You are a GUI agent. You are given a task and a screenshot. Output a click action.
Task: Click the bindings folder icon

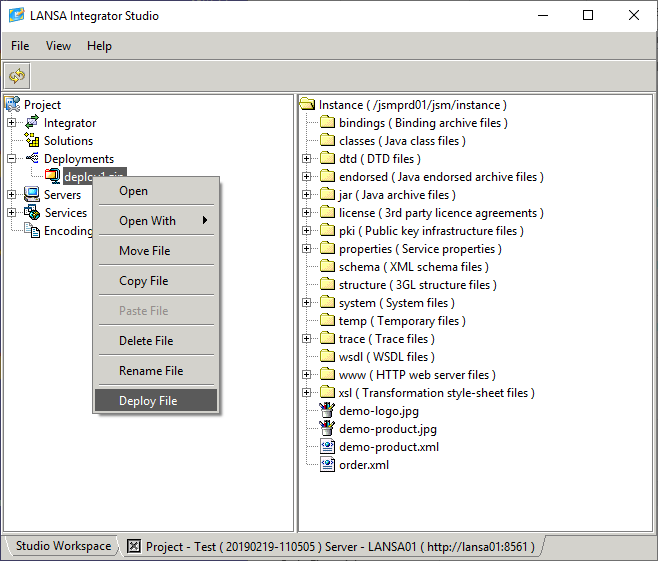click(x=327, y=123)
